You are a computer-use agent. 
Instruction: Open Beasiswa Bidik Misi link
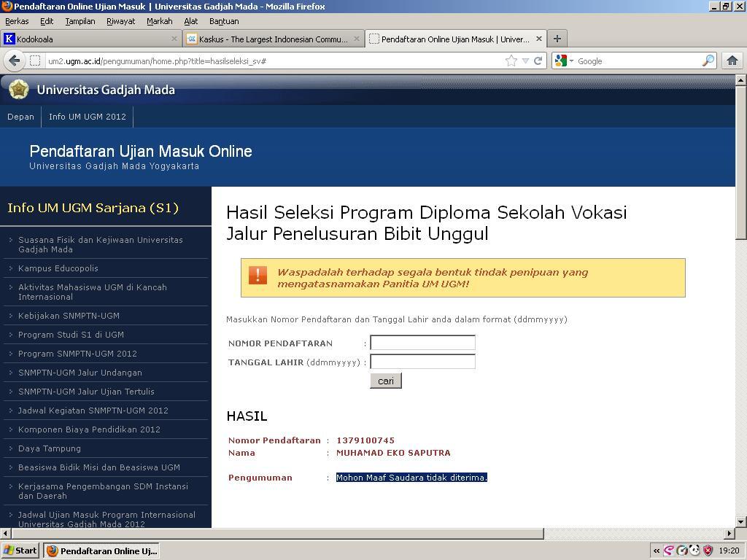pyautogui.click(x=99, y=467)
